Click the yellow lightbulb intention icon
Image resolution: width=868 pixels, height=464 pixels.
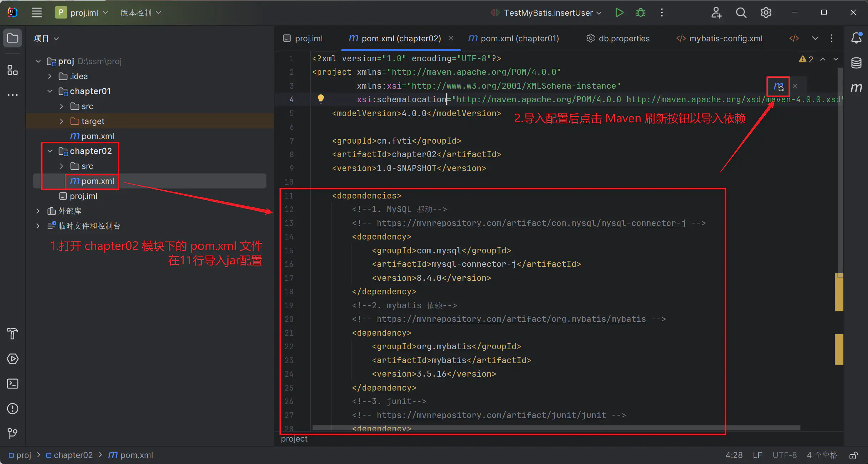click(321, 99)
